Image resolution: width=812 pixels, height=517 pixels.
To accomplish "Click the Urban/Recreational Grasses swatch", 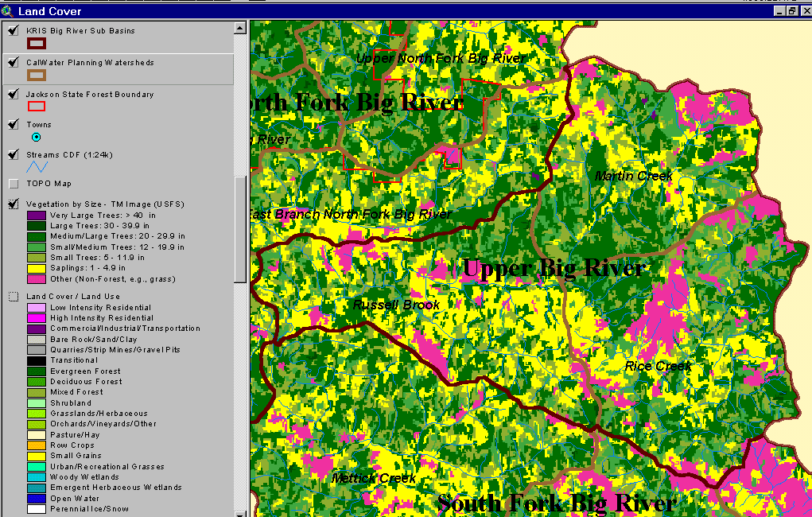I will point(37,467).
